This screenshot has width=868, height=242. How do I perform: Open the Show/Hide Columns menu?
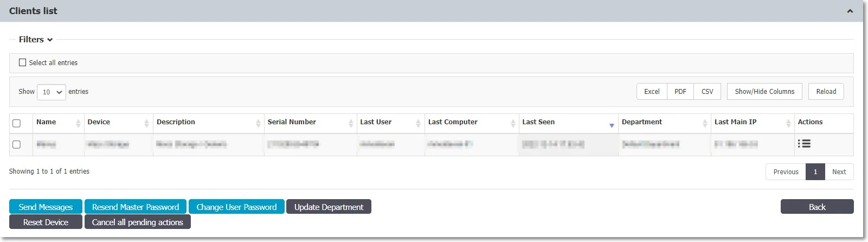click(x=764, y=91)
